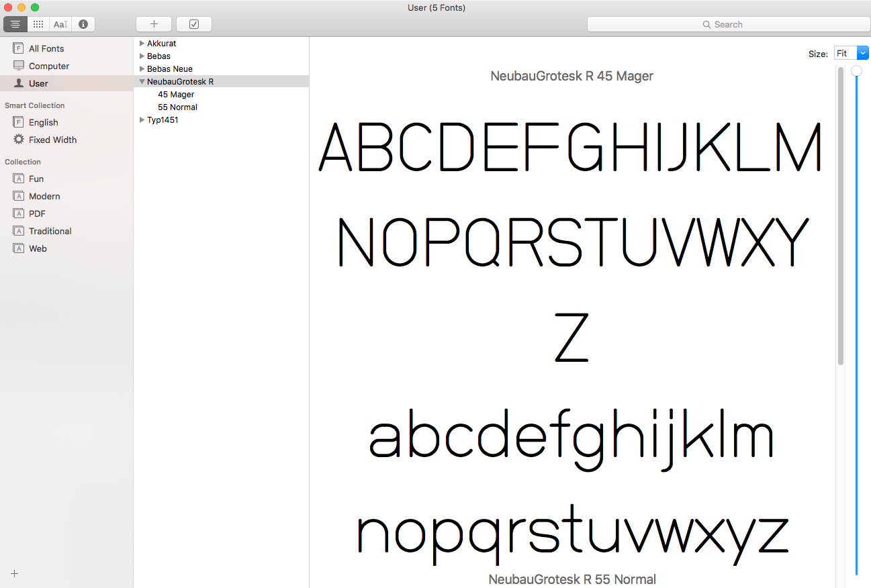Add new collection with bottom plus icon

pos(15,574)
